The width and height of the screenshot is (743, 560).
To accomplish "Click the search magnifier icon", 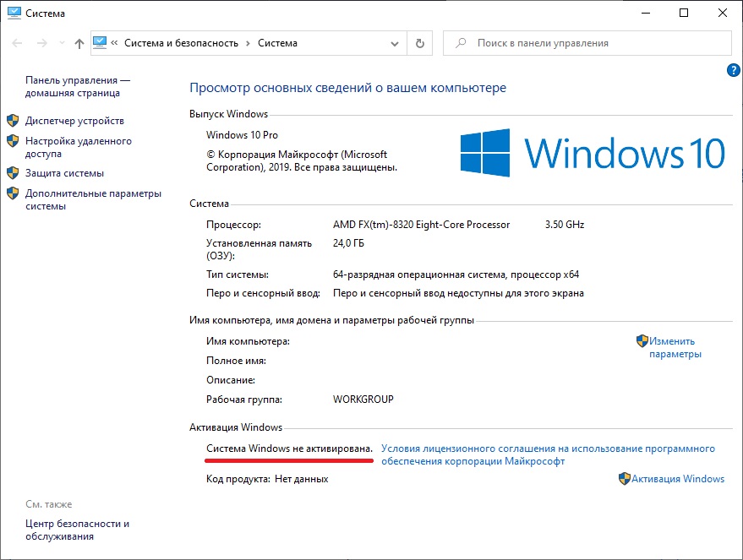I will tap(461, 43).
